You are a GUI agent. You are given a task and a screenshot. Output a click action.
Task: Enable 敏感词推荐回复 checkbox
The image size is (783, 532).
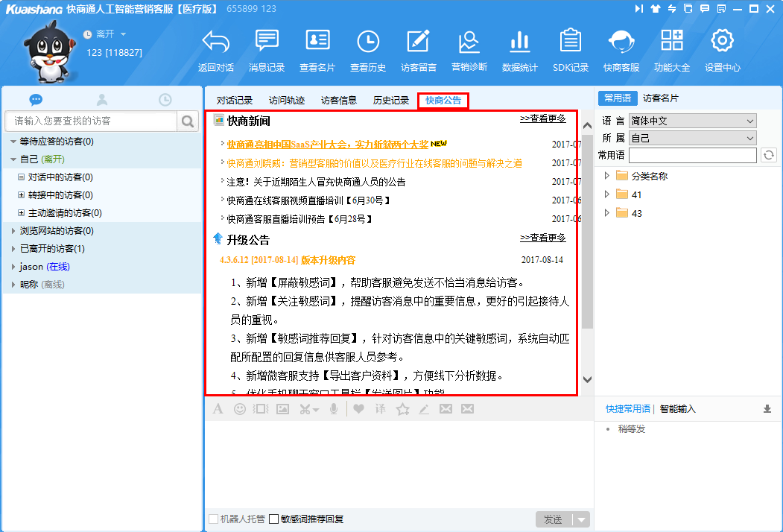coord(274,519)
